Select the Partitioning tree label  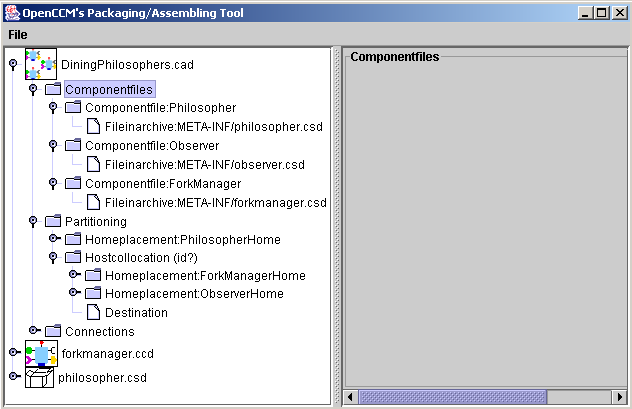click(x=96, y=221)
